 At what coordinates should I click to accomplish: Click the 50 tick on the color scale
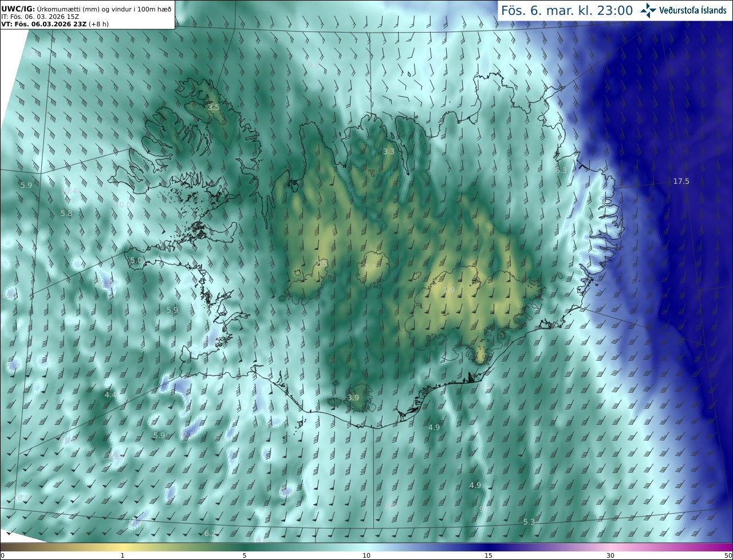coord(728,555)
